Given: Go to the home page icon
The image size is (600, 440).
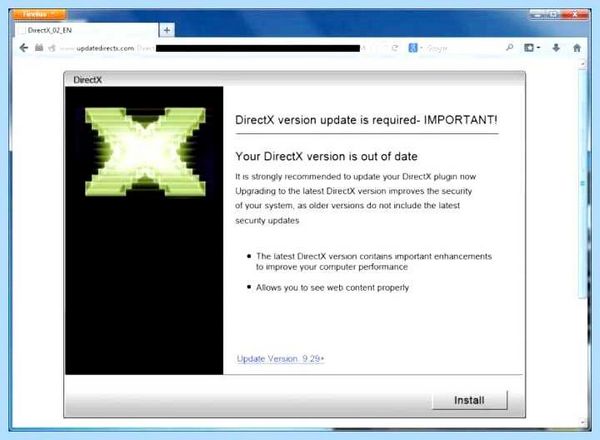Looking at the screenshot, I should 577,48.
